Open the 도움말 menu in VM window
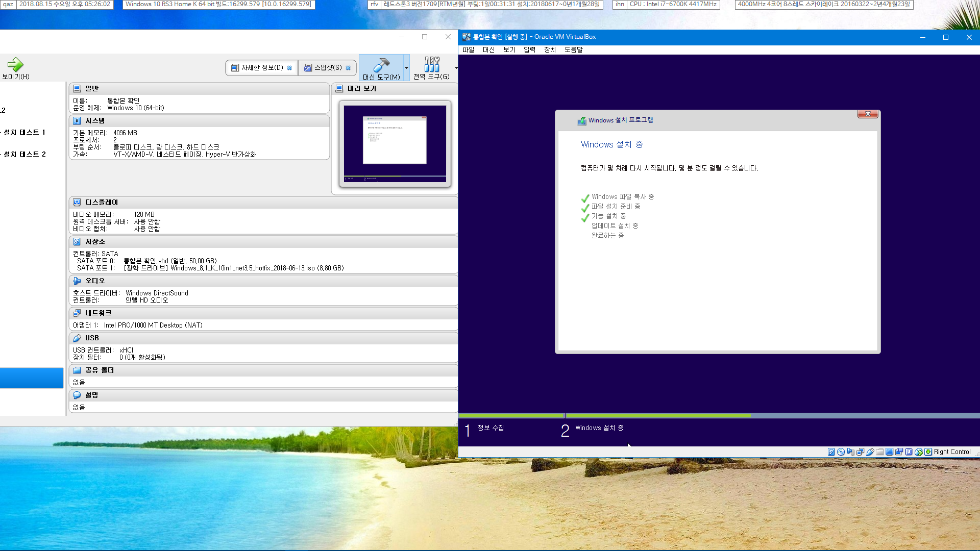The image size is (980, 551). [573, 49]
